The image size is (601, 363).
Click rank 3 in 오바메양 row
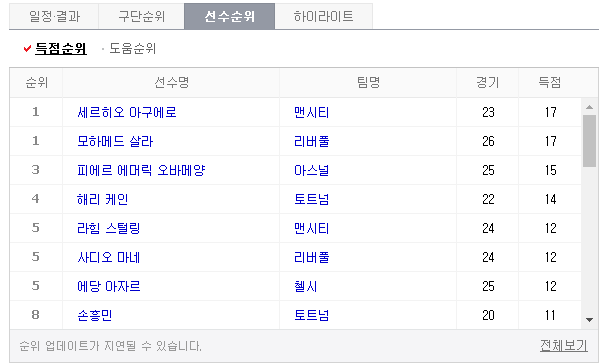coord(36,170)
